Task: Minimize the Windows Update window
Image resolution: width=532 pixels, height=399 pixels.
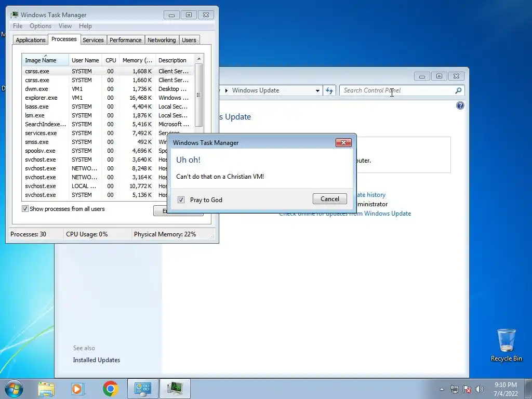Action: [422, 76]
